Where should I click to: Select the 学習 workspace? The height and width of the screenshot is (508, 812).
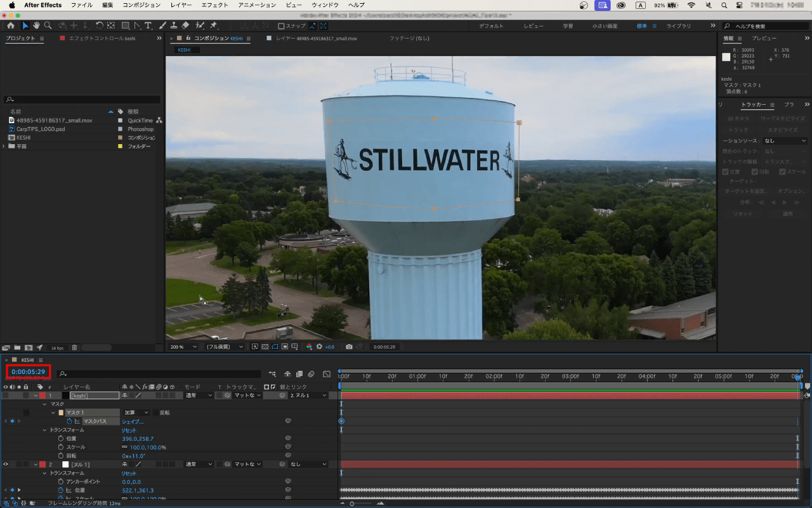568,26
